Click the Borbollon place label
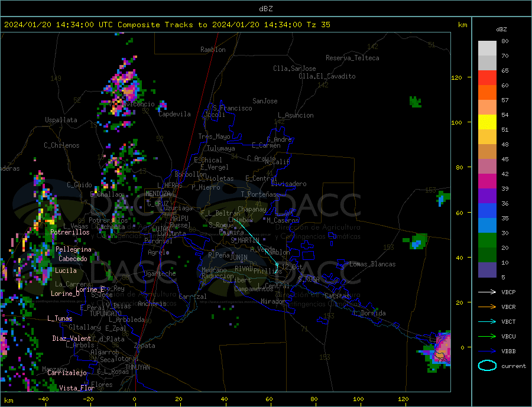Image resolution: width=532 pixels, height=407 pixels. [191, 174]
